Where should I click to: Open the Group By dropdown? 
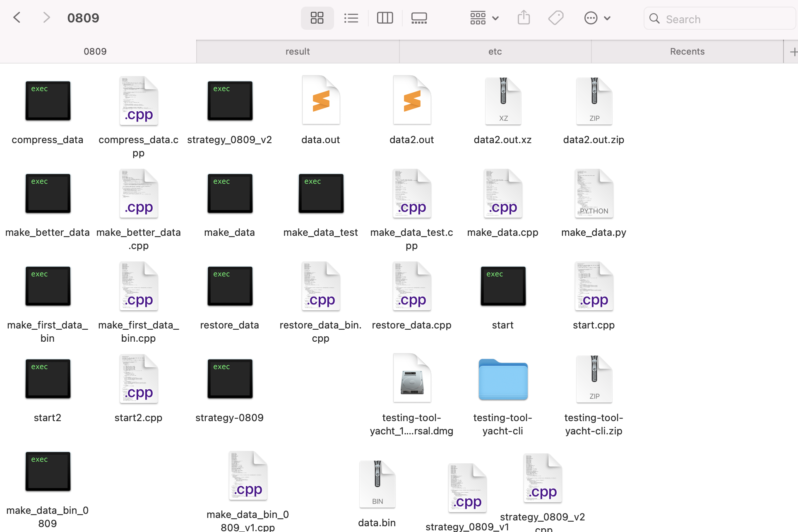tap(484, 18)
